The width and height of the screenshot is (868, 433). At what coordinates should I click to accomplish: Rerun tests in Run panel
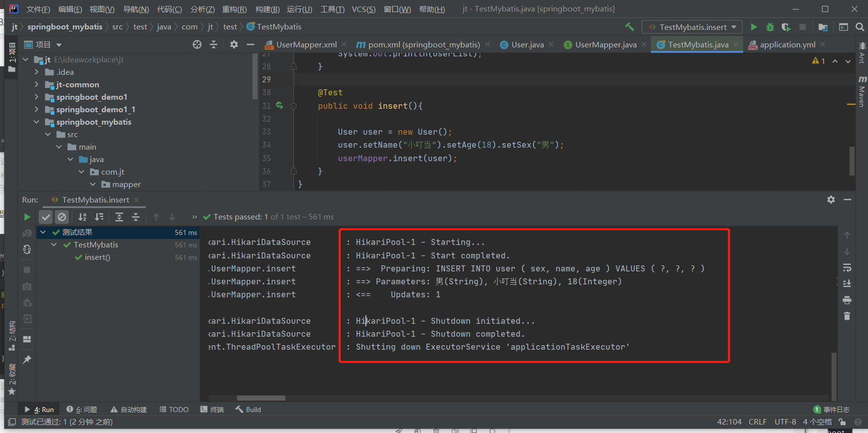tap(27, 217)
